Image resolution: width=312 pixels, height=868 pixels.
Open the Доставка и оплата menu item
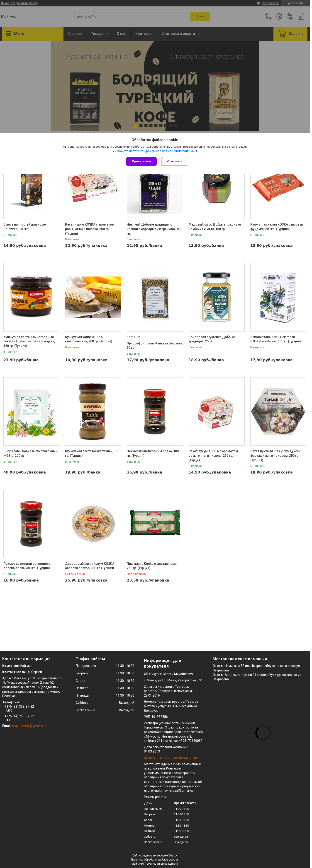click(x=178, y=34)
